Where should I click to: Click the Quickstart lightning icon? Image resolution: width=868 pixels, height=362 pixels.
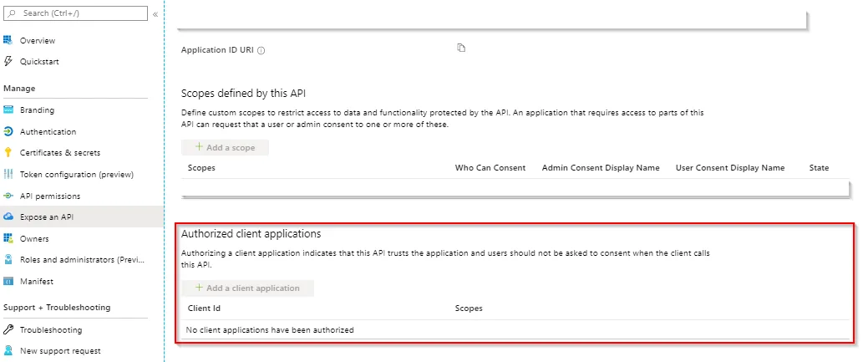8,61
